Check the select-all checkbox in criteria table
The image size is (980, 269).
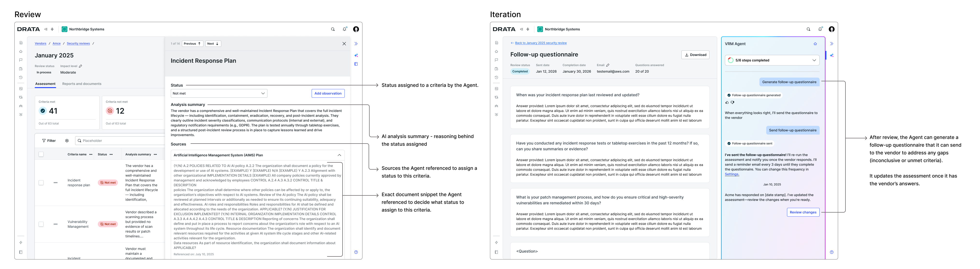(41, 154)
